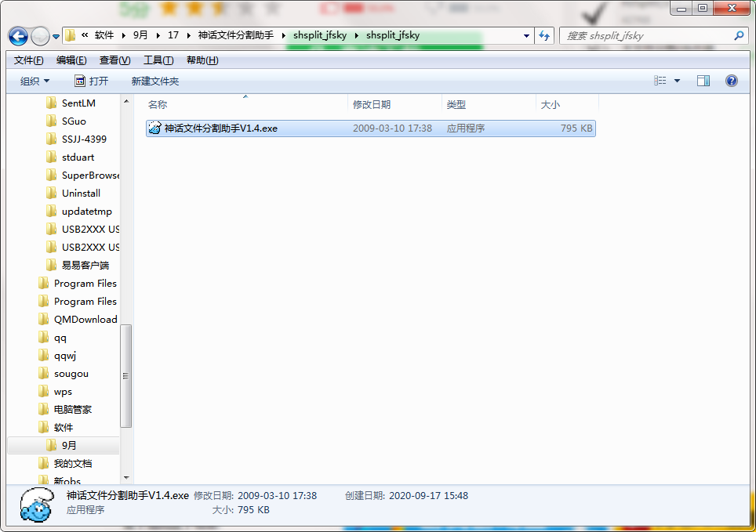
Task: Expand arrow after 17 in breadcrumb
Action: [x=188, y=36]
